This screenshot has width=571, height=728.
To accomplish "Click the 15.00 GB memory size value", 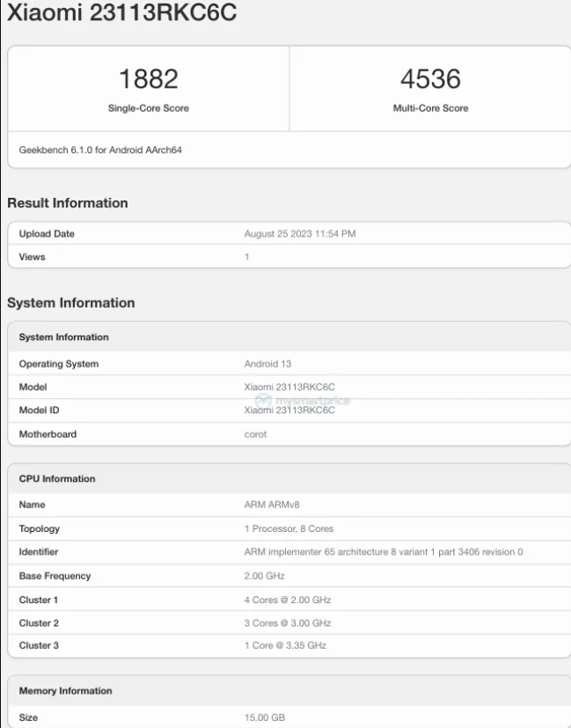I will coord(264,718).
